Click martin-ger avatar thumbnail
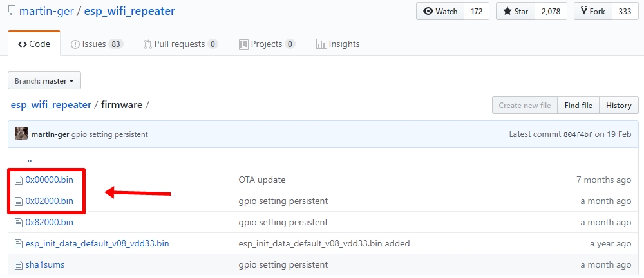The width and height of the screenshot is (644, 278). 21,133
